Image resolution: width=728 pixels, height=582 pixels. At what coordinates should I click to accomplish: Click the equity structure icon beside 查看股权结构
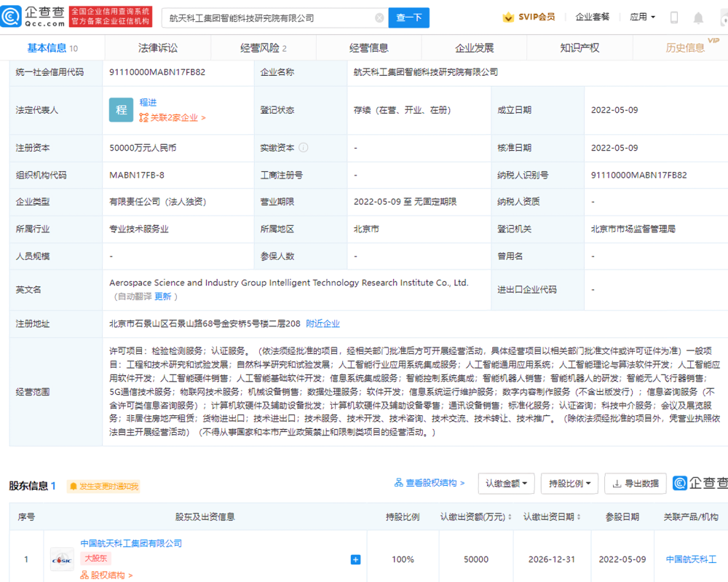(398, 483)
